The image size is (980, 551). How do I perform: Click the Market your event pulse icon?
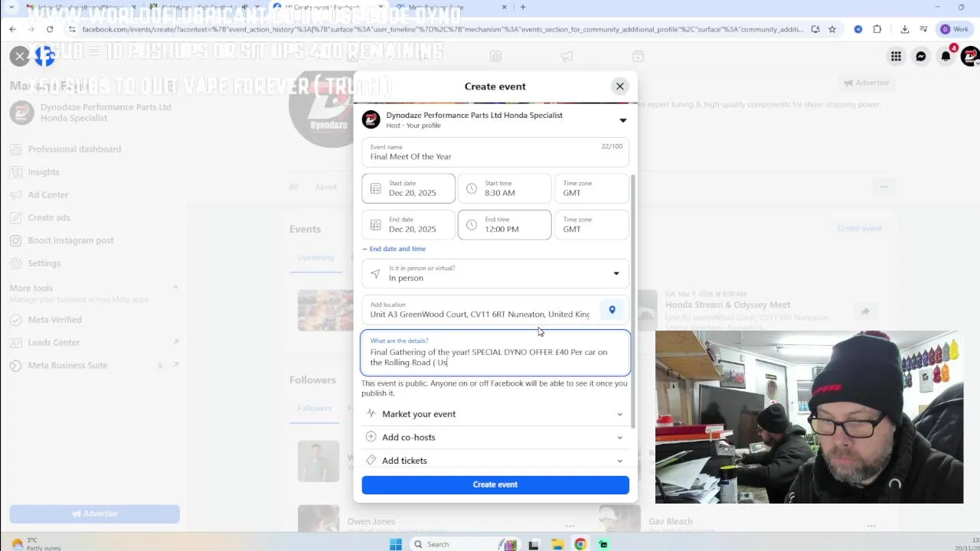(x=371, y=413)
